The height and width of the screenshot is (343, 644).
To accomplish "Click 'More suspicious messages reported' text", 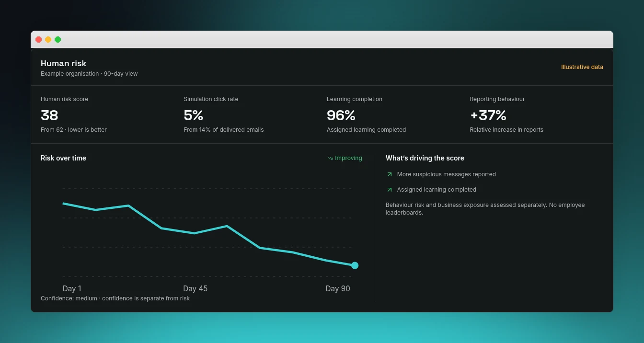I will [447, 174].
